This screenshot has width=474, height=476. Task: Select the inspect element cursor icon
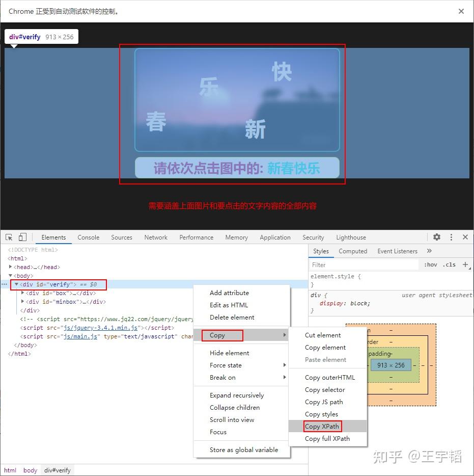tap(8, 237)
